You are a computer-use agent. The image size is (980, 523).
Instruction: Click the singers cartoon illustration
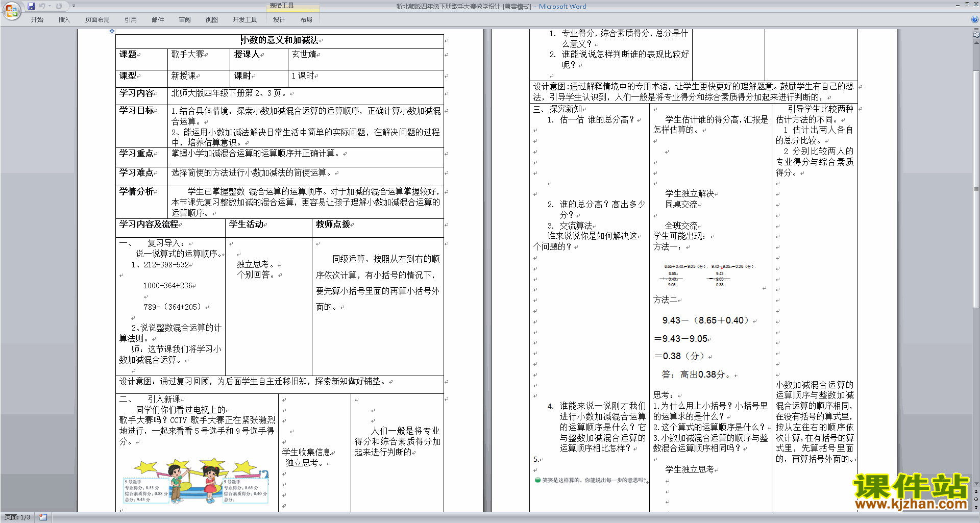pos(197,481)
